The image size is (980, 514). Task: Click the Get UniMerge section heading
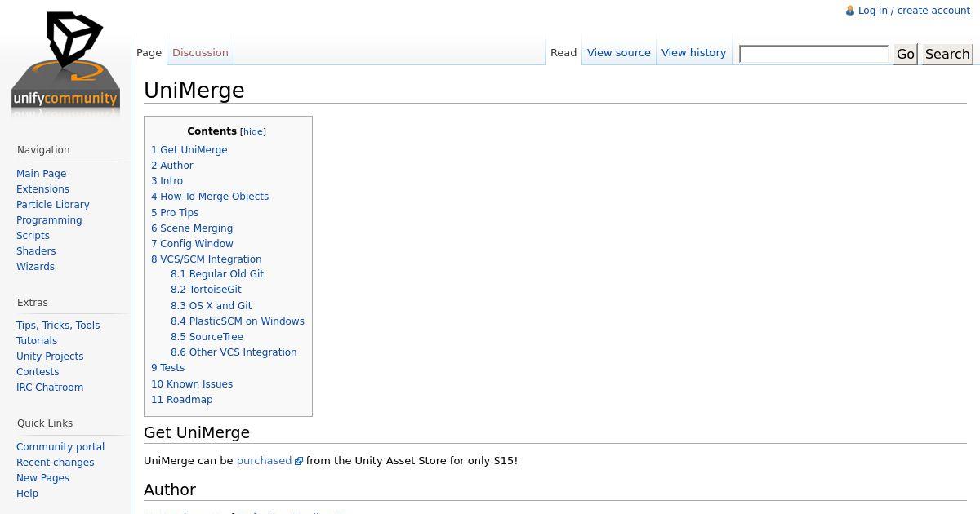tap(197, 432)
